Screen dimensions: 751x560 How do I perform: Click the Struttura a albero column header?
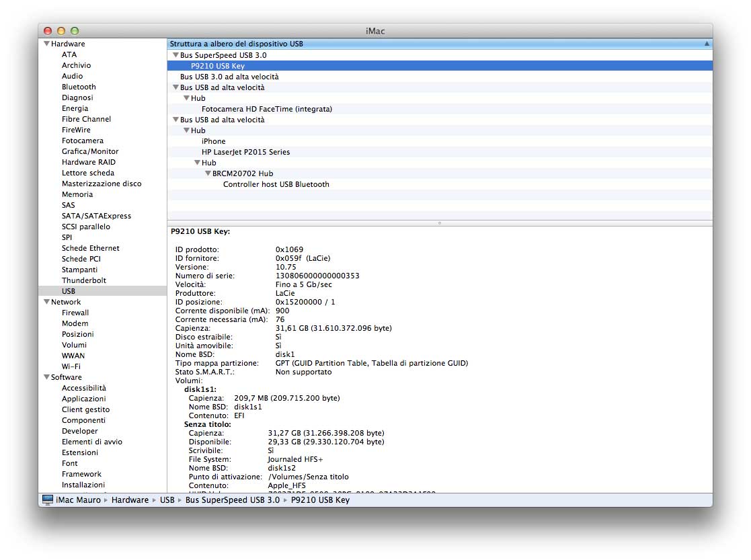pyautogui.click(x=237, y=44)
